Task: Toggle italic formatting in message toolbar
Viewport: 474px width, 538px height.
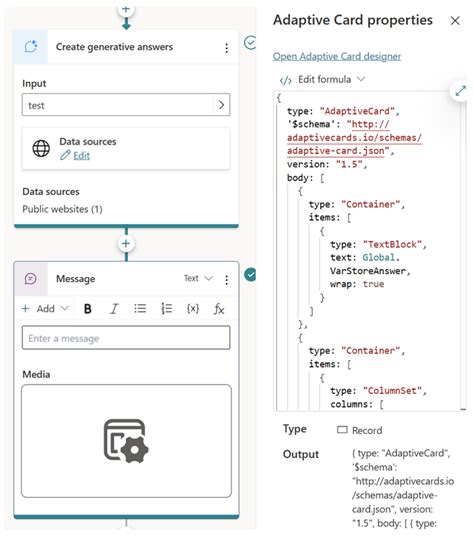Action: 114,309
